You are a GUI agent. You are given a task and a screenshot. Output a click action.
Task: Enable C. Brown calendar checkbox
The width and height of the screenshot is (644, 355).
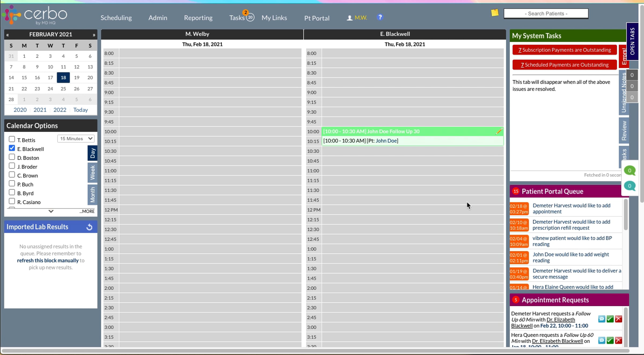pos(12,174)
